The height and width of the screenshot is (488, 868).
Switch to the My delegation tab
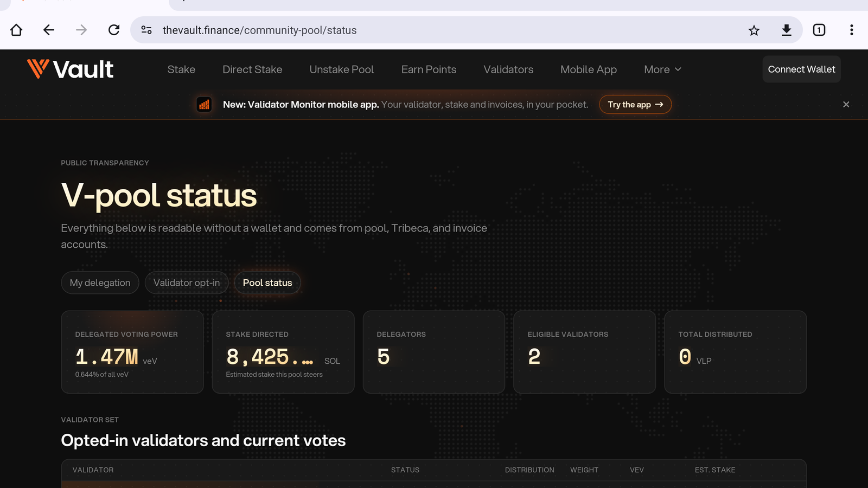[100, 282]
